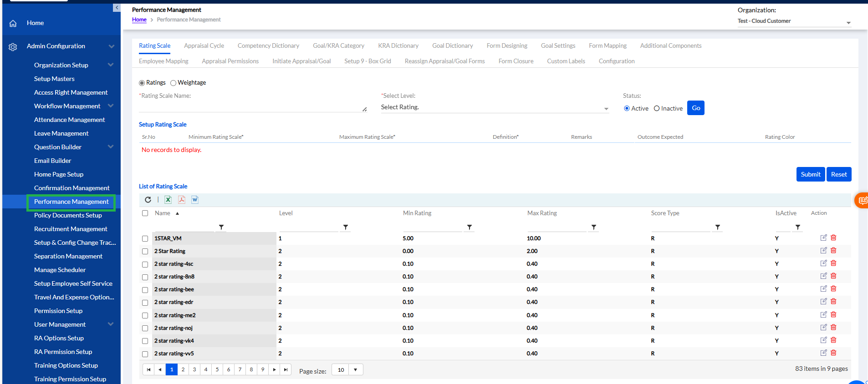The width and height of the screenshot is (868, 384).
Task: Delete the 2 Star Rating row
Action: pyautogui.click(x=833, y=250)
